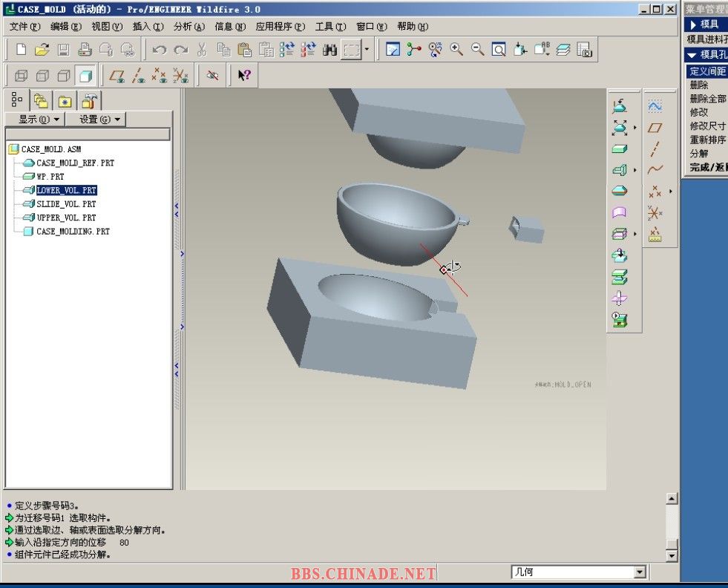Image resolution: width=728 pixels, height=588 pixels.
Task: Click 完成/返回 in the menu manager
Action: (708, 167)
